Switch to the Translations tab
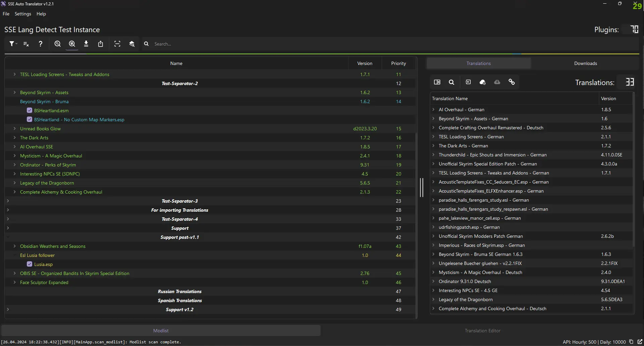The image size is (644, 346). (x=478, y=63)
